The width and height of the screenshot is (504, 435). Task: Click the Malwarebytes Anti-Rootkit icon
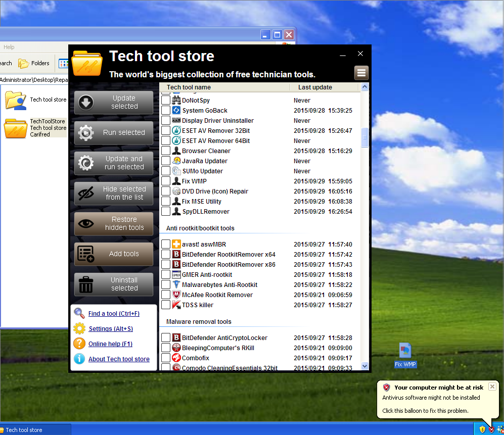coord(176,284)
